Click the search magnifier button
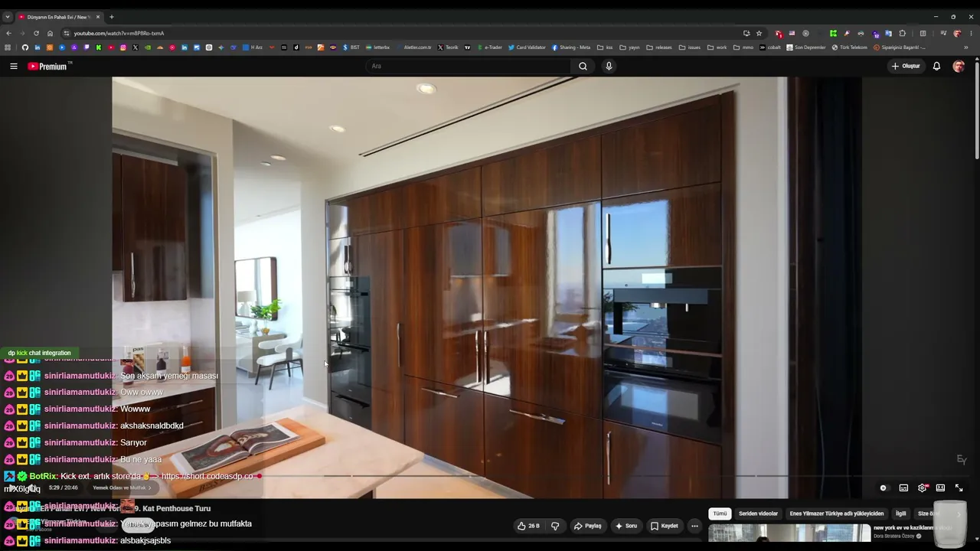The height and width of the screenshot is (551, 980). tap(583, 66)
